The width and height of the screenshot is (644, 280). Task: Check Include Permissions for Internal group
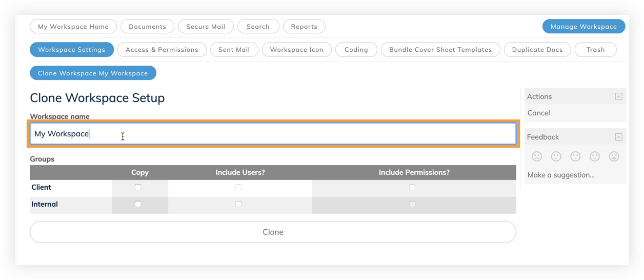pos(412,204)
